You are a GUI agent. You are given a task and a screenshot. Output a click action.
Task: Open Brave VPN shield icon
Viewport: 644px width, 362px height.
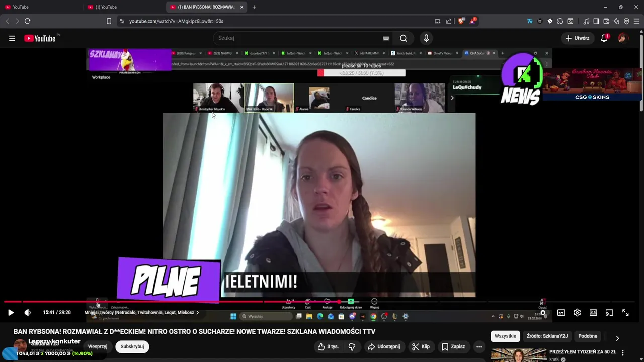coord(626,21)
